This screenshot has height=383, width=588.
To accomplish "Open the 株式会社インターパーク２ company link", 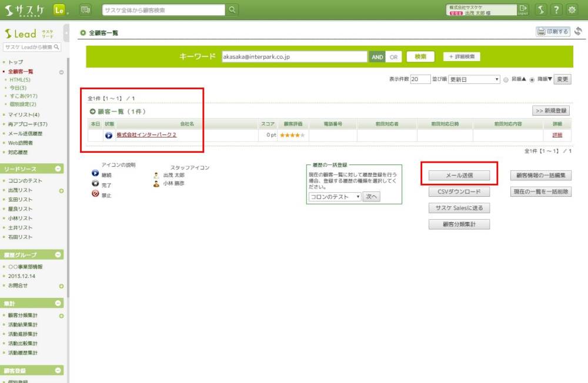I will pyautogui.click(x=146, y=135).
